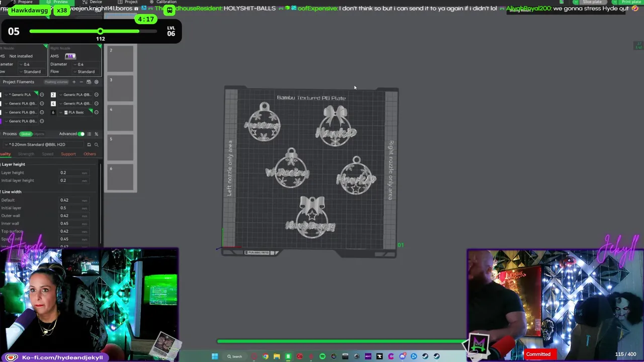Screen dimensions: 644x362
Task: Click filament 6 black color swatch
Action: [x=53, y=112]
